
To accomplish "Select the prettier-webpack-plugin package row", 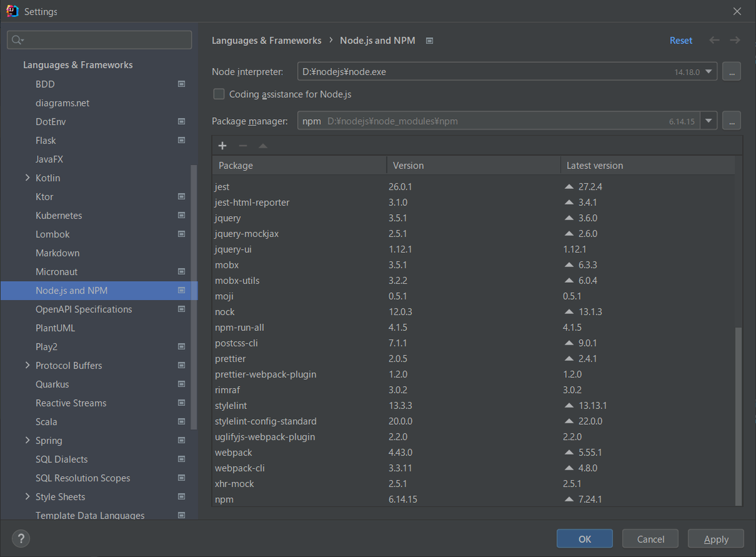I will point(474,374).
